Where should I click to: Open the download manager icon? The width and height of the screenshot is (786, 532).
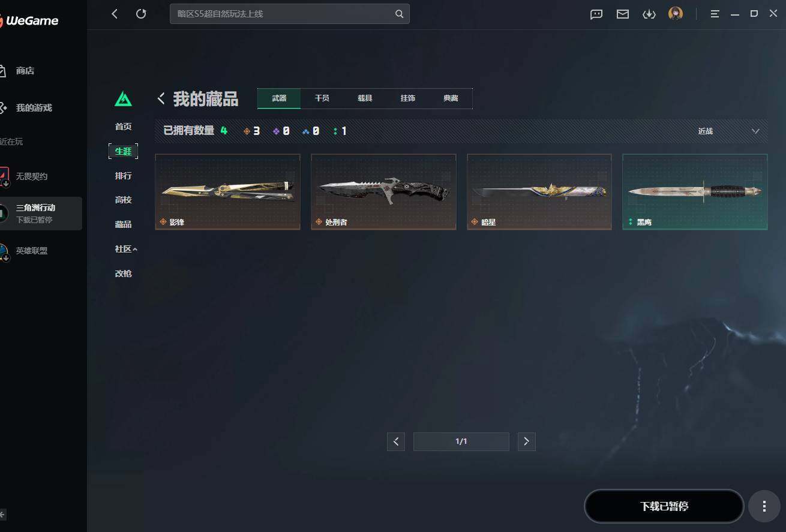tap(649, 14)
